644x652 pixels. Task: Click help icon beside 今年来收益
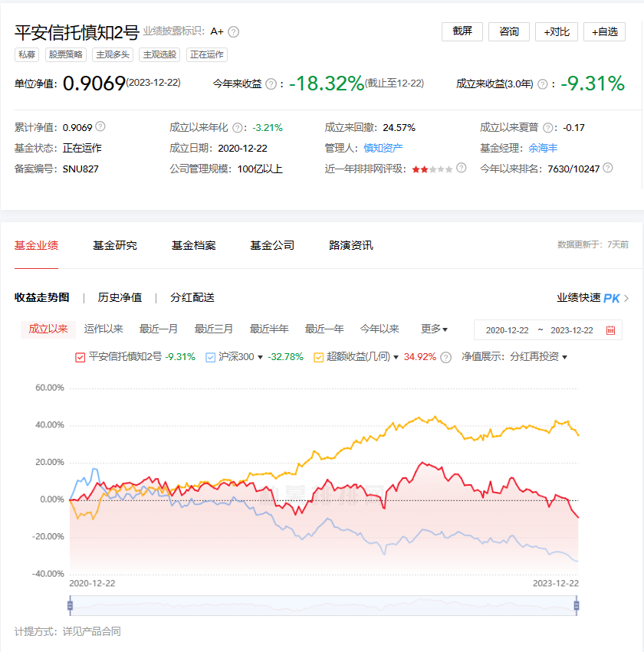pos(271,84)
